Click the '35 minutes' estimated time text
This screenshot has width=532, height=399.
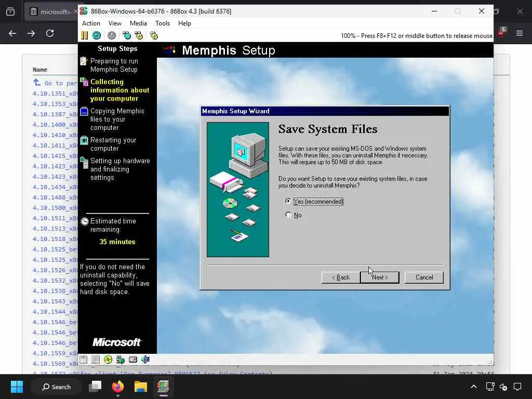117,242
